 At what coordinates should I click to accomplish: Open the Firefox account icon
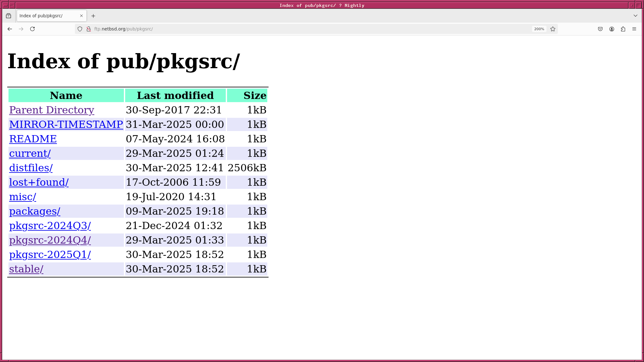tap(612, 29)
